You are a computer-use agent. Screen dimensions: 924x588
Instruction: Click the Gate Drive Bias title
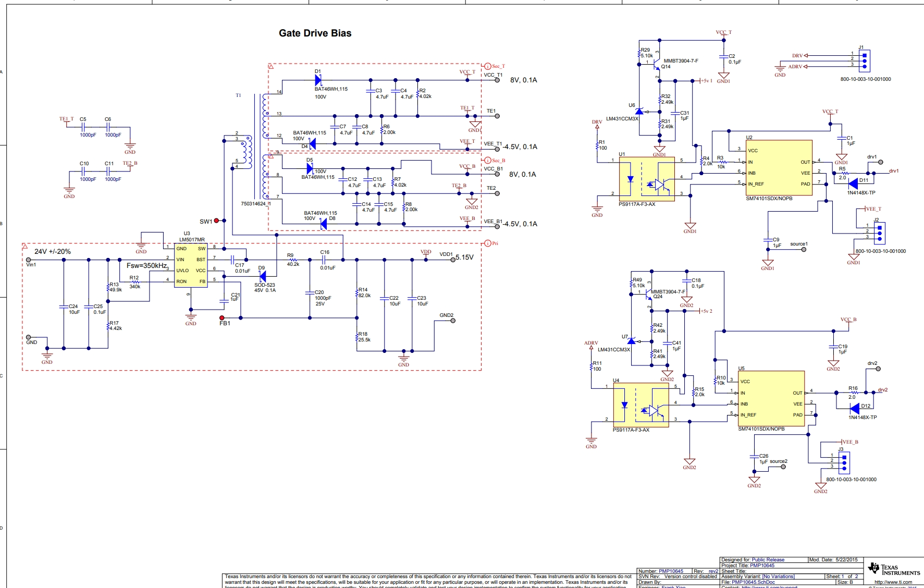tap(315, 33)
